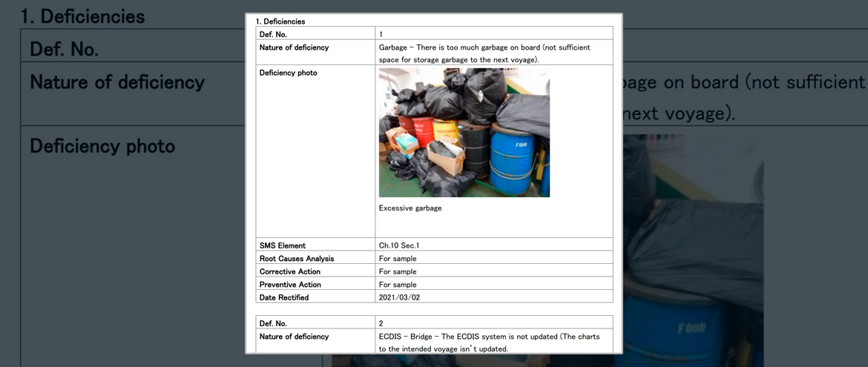Click the 'Date Rectified' label
Image resolution: width=868 pixels, height=367 pixels.
click(x=284, y=298)
